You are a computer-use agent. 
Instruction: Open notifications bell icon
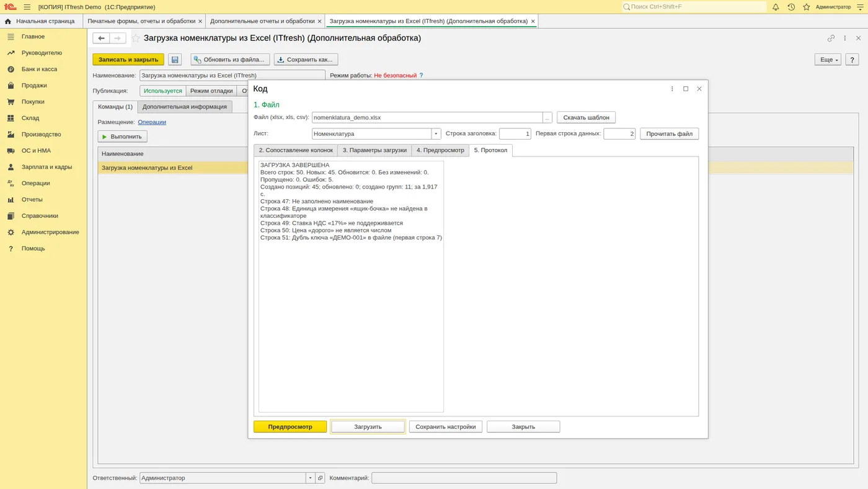click(x=776, y=7)
